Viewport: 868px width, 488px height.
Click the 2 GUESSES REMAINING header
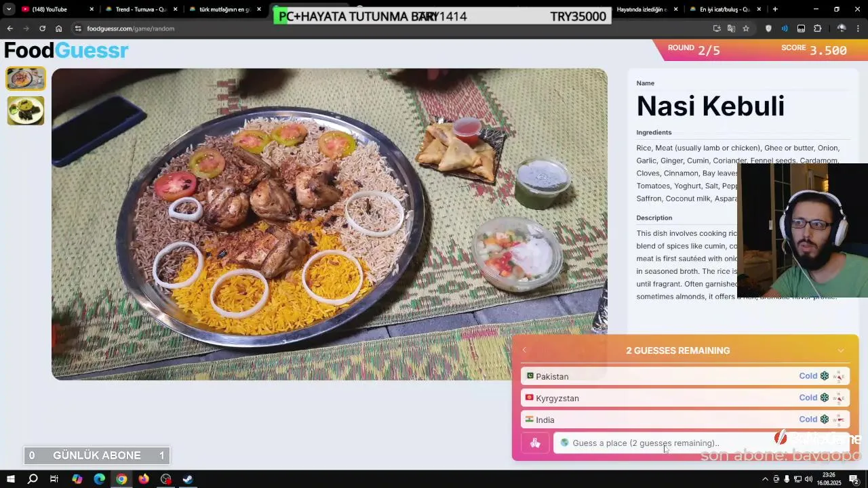point(678,350)
